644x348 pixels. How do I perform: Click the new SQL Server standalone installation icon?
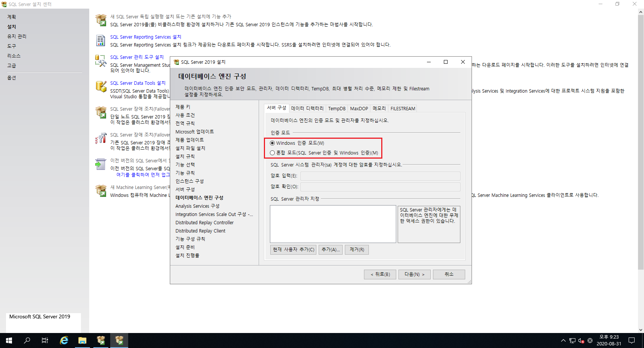click(x=101, y=20)
